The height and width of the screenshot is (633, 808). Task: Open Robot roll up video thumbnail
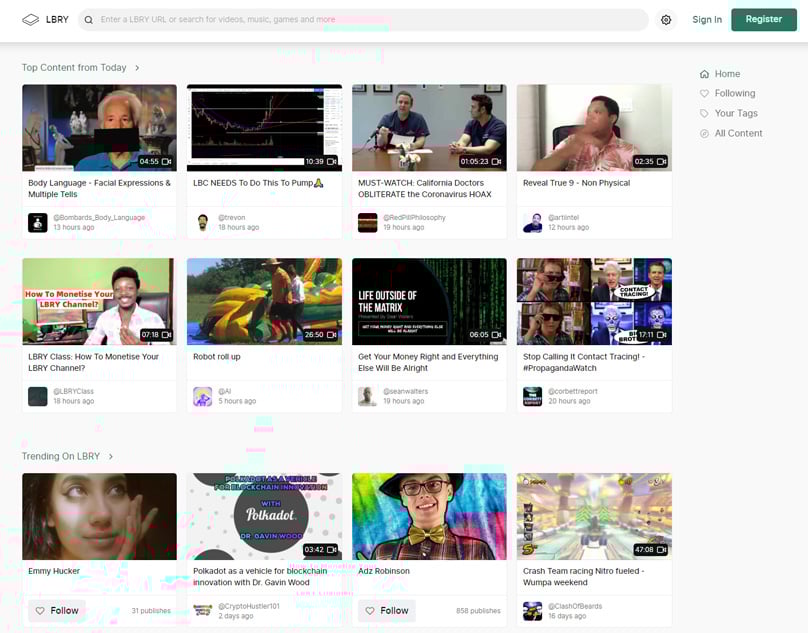[264, 302]
